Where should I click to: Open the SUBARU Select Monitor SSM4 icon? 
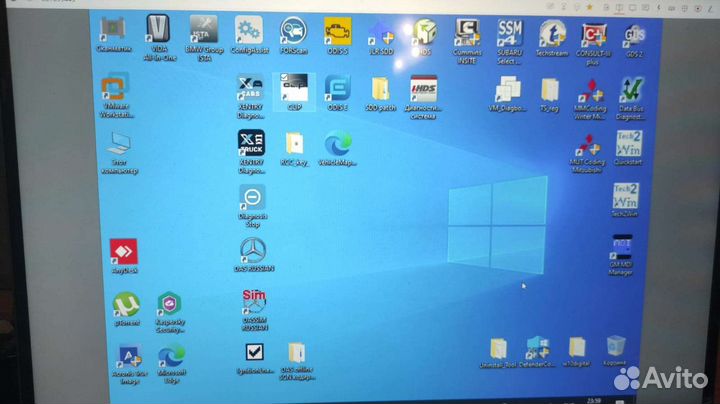510,33
